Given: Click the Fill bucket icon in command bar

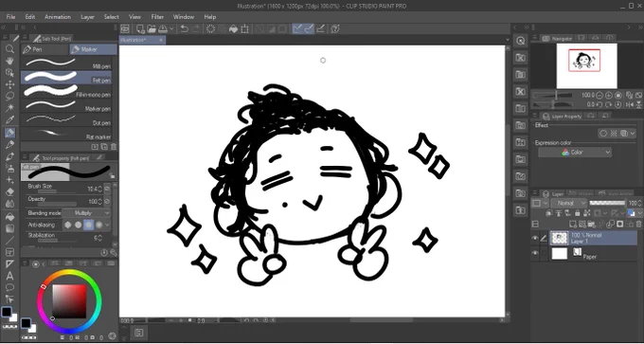Looking at the screenshot, I should 233,28.
